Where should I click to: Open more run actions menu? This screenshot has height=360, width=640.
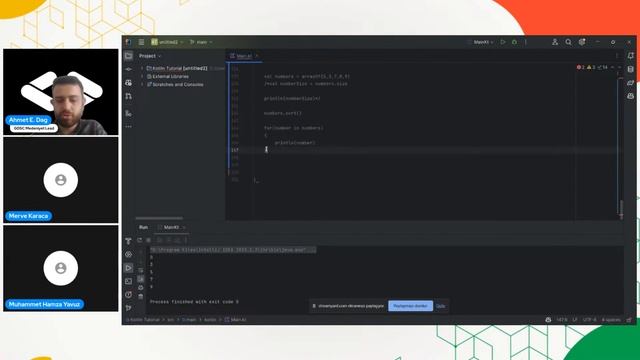click(x=526, y=42)
